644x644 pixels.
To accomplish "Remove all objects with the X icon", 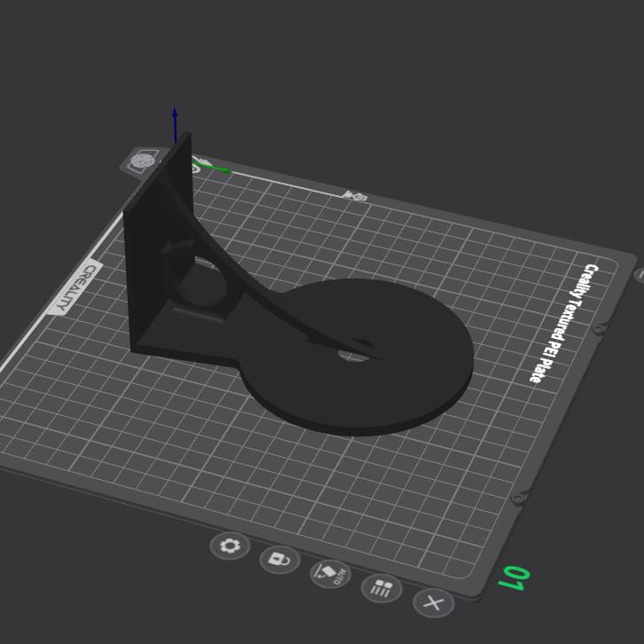I will pyautogui.click(x=433, y=603).
